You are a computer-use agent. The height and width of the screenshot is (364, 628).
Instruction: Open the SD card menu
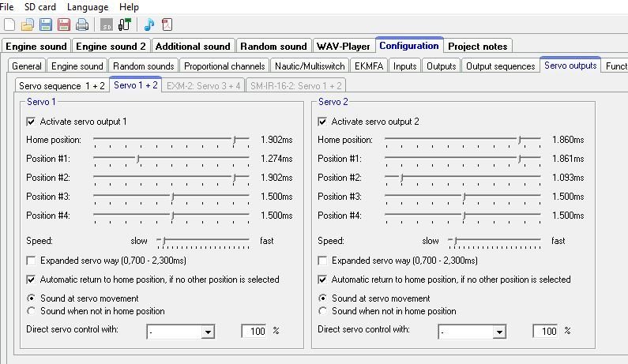coord(40,7)
